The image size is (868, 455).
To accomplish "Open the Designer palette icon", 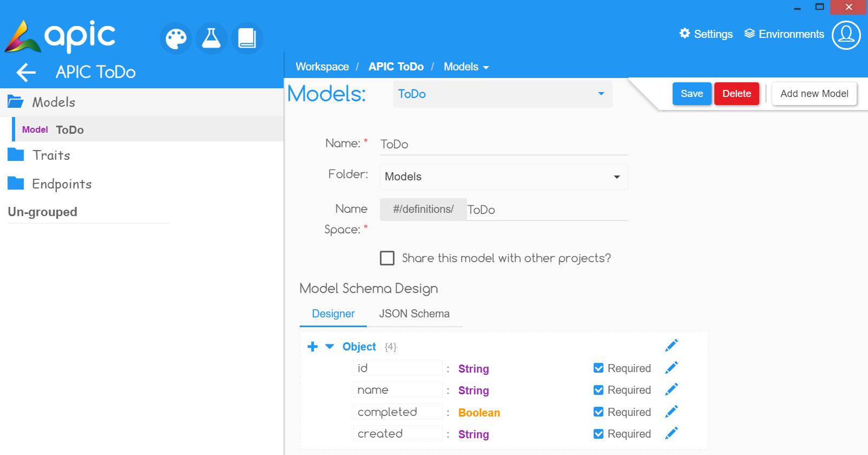I will 176,38.
